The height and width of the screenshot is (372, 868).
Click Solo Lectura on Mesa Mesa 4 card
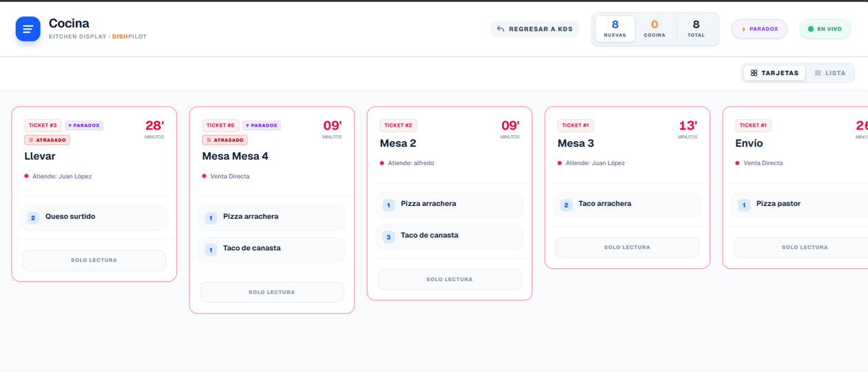tap(272, 292)
